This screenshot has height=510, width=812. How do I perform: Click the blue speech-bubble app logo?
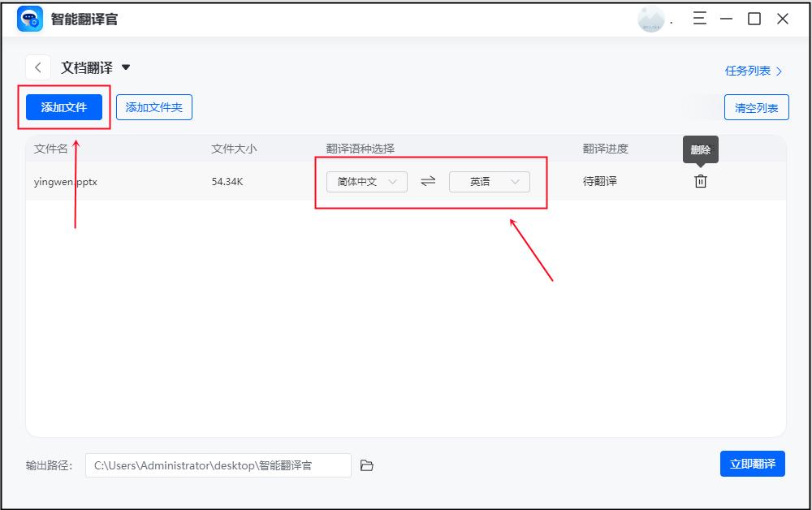[x=29, y=18]
